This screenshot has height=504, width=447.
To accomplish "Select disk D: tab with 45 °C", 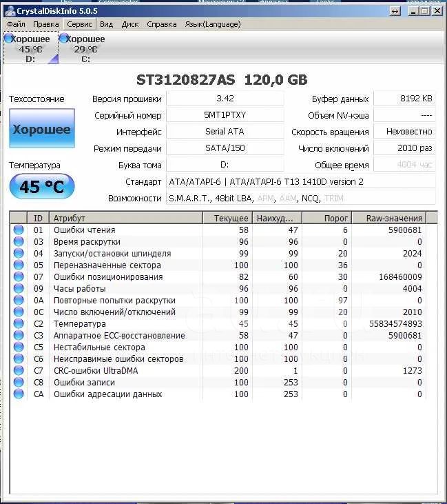I will (x=31, y=48).
